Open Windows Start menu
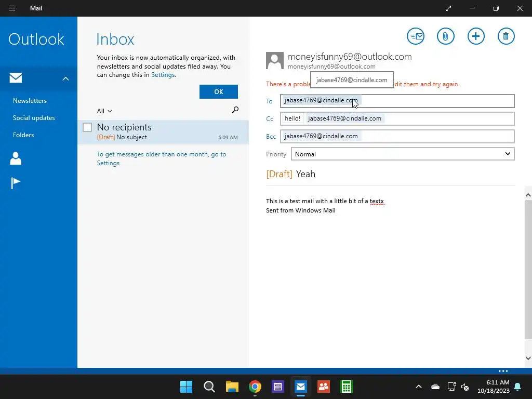This screenshot has width=532, height=399. [186, 387]
